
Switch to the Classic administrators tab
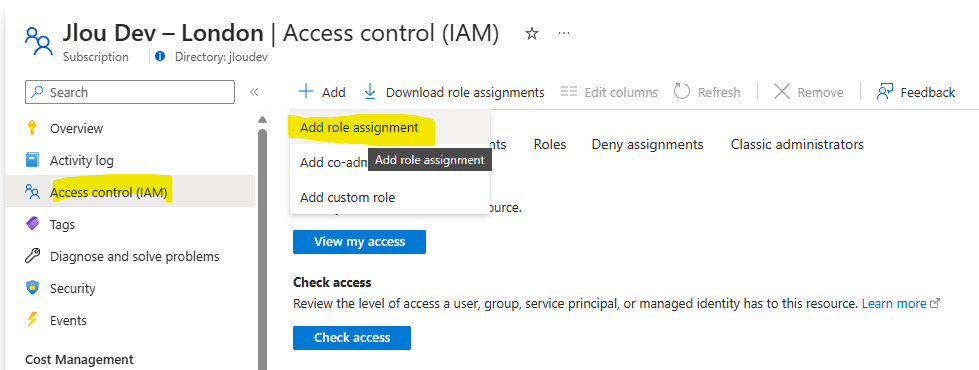(797, 144)
